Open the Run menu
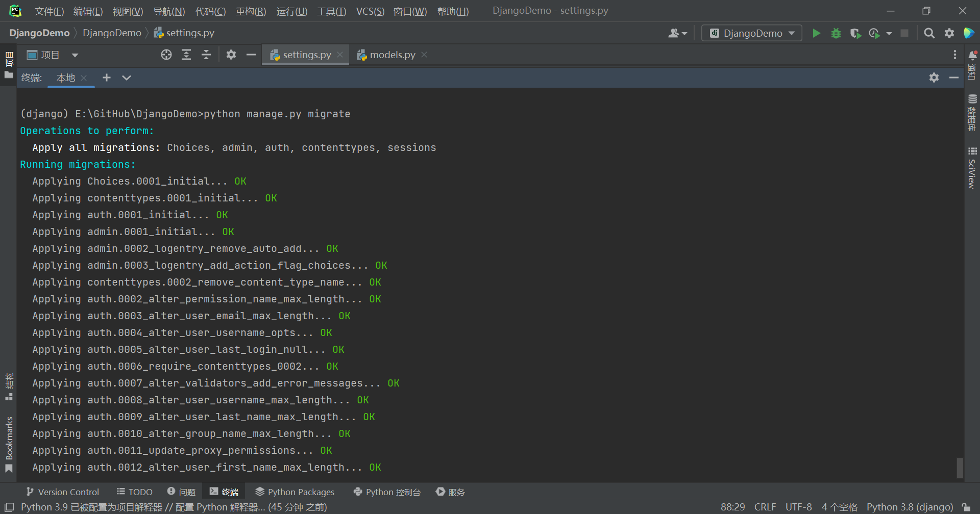 coord(291,11)
